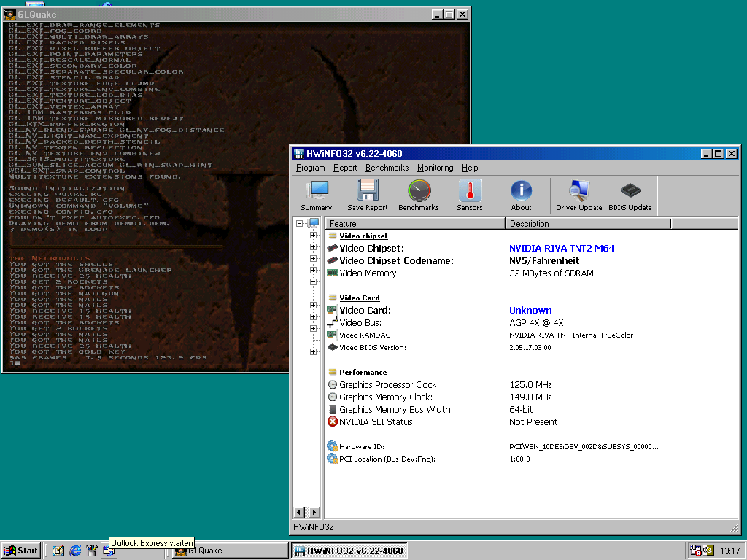The width and height of the screenshot is (747, 560).
Task: Expand the last plus node in the tree
Action: [x=313, y=352]
